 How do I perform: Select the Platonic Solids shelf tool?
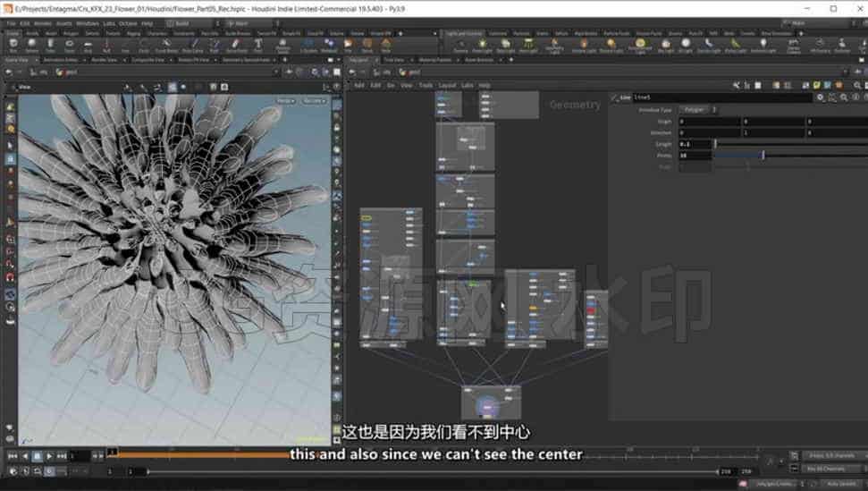coord(282,45)
